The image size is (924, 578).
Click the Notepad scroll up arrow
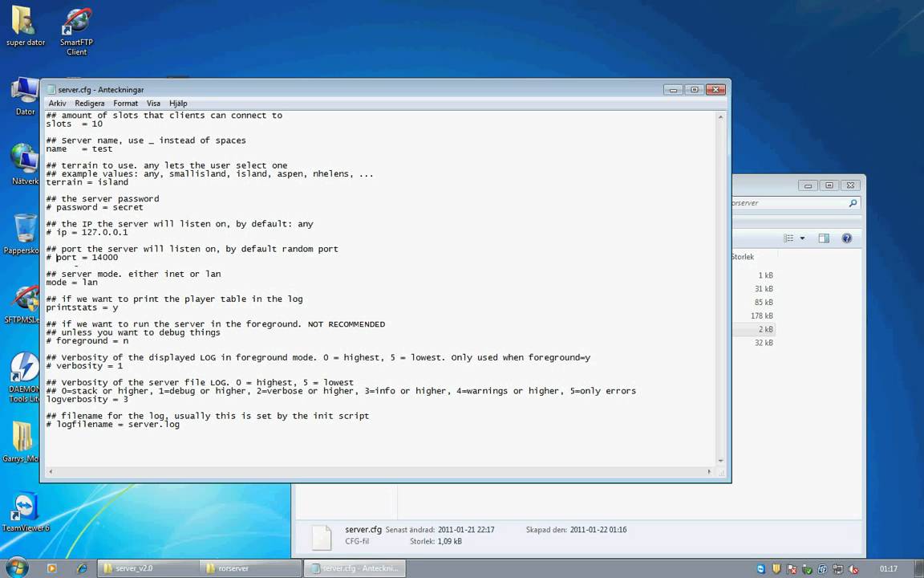(720, 116)
